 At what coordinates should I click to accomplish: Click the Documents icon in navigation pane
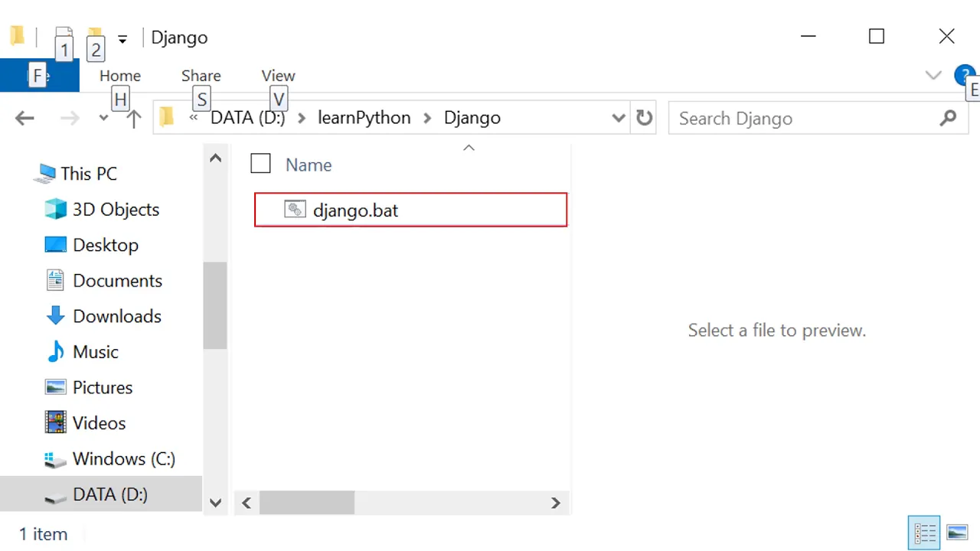(55, 280)
